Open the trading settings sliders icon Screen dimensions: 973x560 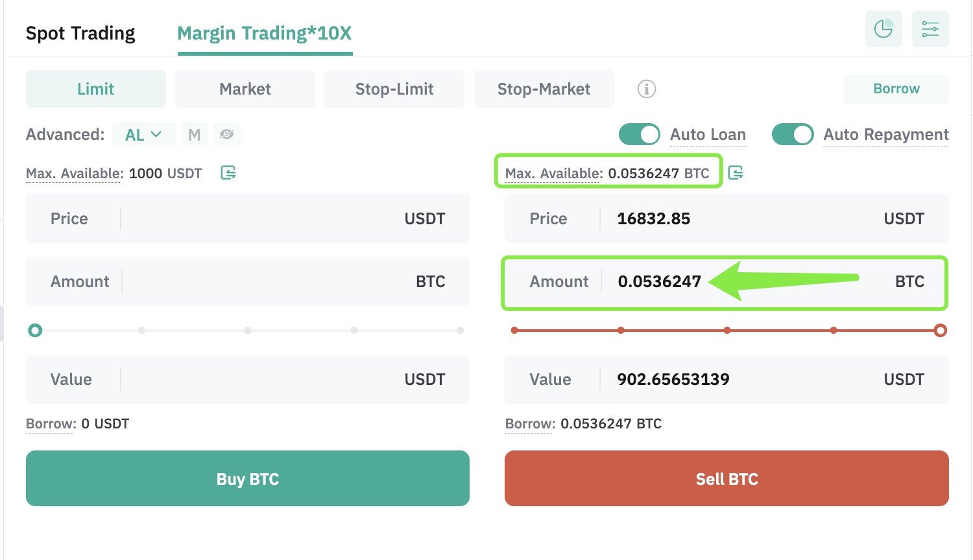[930, 29]
